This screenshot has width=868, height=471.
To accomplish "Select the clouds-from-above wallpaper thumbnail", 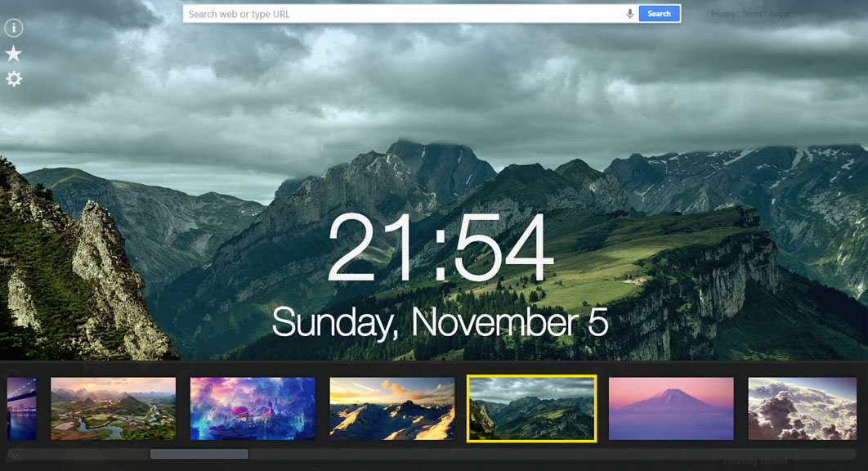I will [x=802, y=409].
